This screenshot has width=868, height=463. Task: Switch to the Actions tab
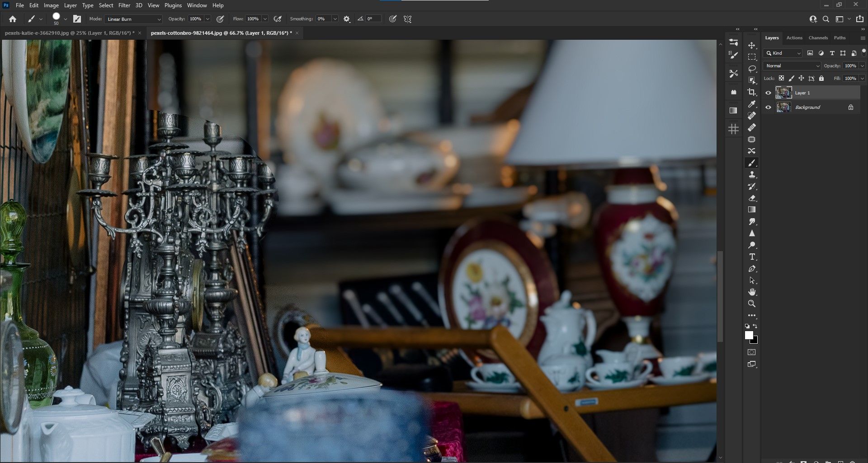tap(794, 38)
